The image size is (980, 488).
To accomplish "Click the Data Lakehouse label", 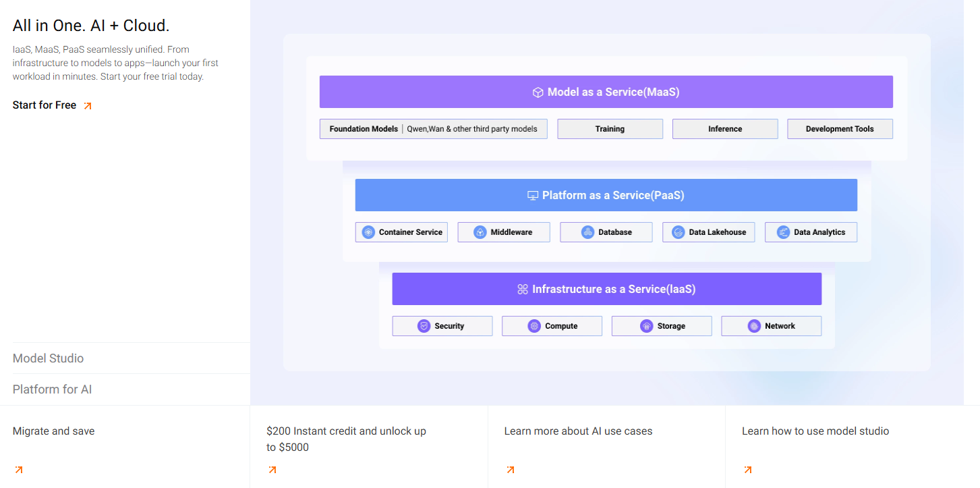I will (718, 232).
